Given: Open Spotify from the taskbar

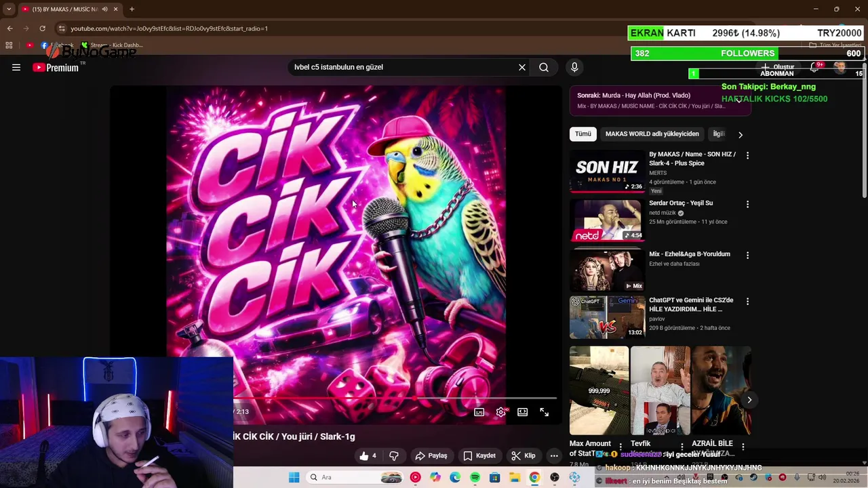Looking at the screenshot, I should click(x=475, y=477).
